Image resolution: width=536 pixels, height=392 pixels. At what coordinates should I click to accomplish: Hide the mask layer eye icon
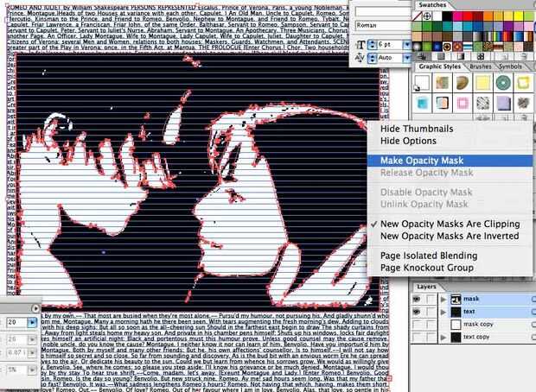coord(417,299)
